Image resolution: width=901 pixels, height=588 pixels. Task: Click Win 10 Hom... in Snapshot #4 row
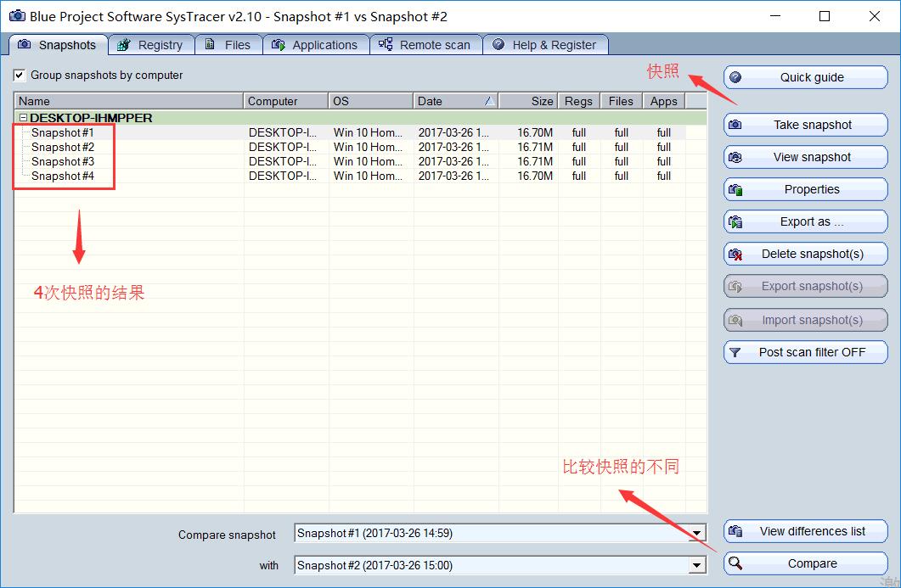point(369,176)
